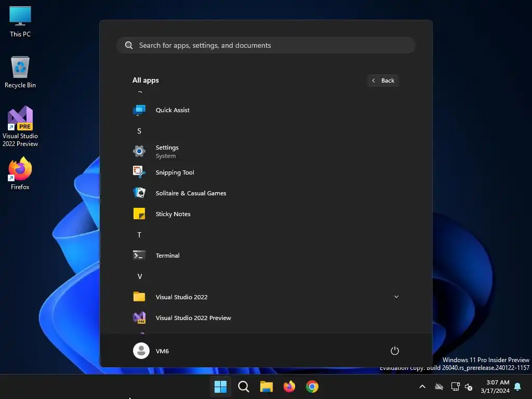Expand the Visual Studio 2022 folder chevron
The image size is (532, 399).
[396, 297]
